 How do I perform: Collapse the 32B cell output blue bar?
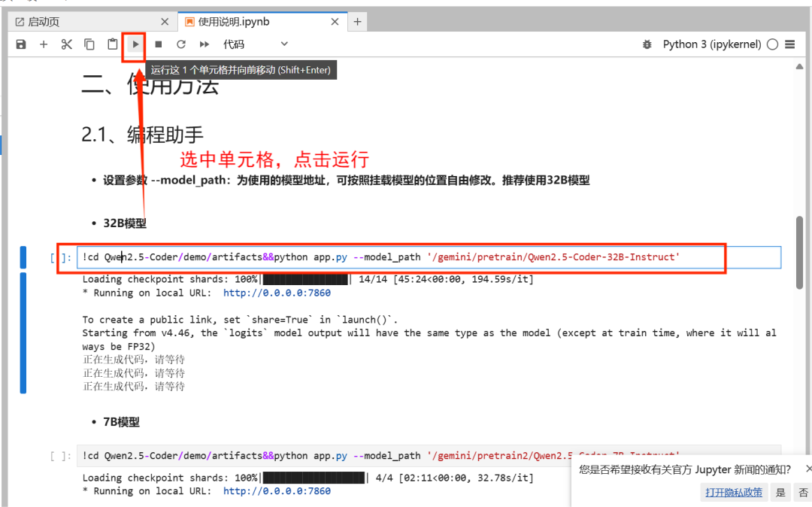pos(23,333)
